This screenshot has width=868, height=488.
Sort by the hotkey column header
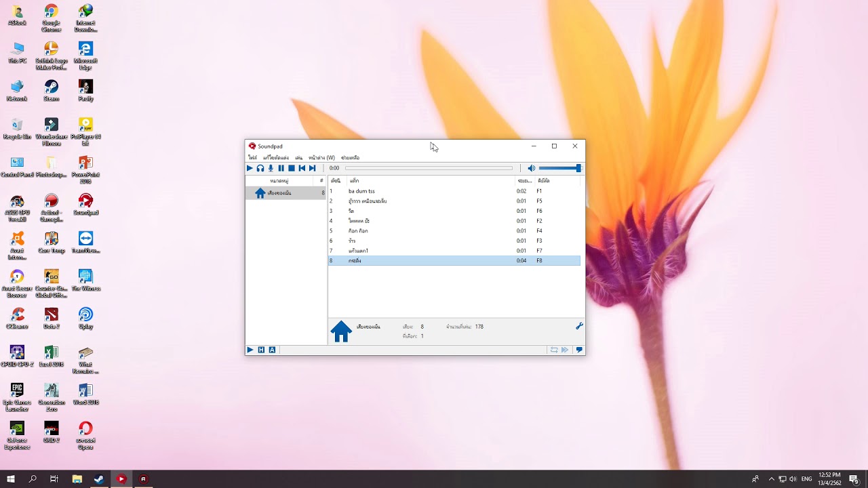[x=557, y=181]
